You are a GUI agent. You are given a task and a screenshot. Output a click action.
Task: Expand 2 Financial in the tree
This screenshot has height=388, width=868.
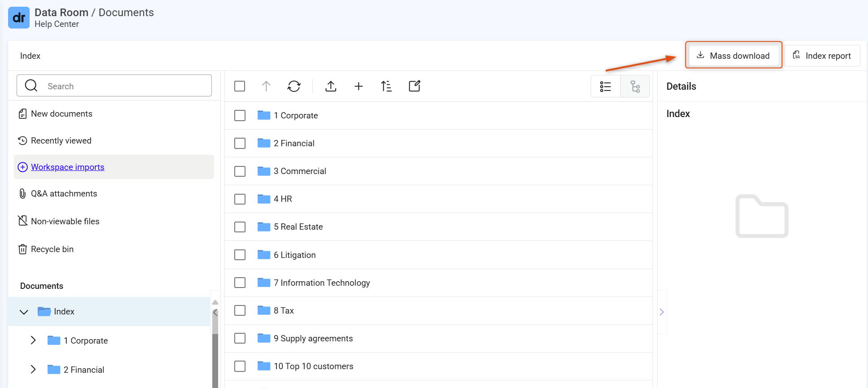(x=33, y=369)
